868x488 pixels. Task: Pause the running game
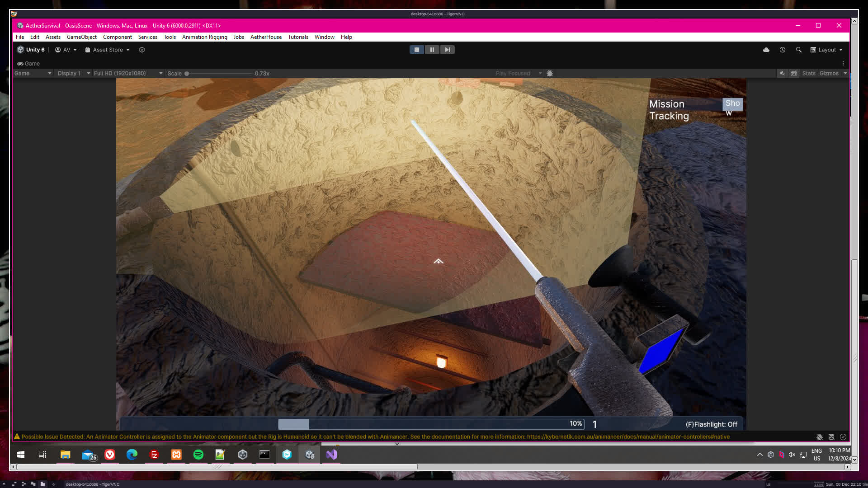[x=432, y=50]
